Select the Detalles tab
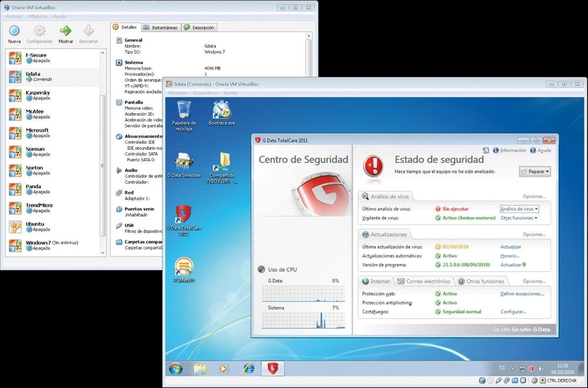This screenshot has width=588, height=388. 125,27
